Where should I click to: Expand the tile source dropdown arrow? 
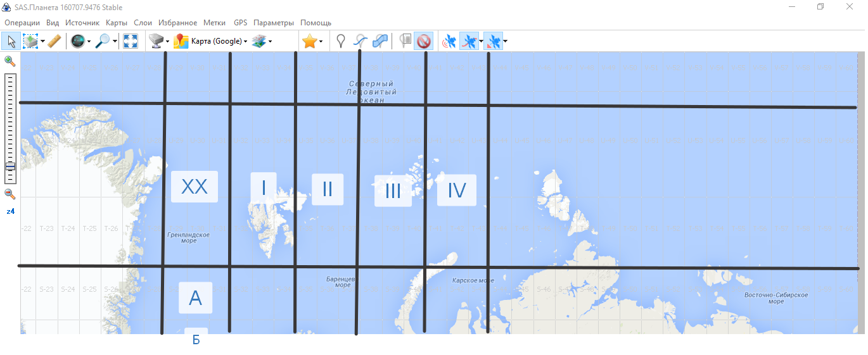(x=167, y=42)
